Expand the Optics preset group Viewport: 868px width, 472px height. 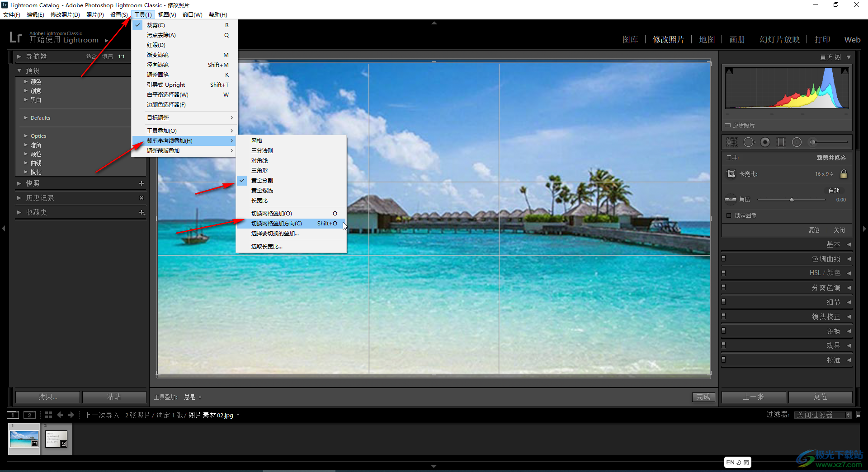[26, 136]
